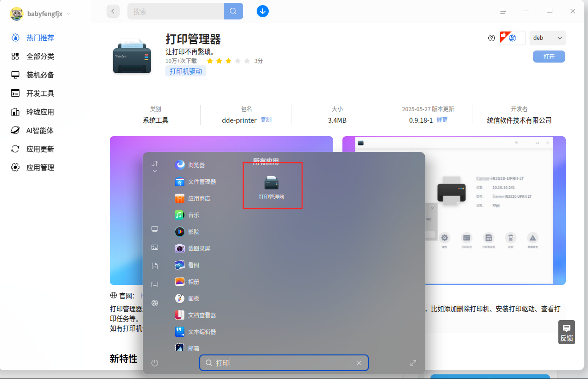Viewport: 588px width, 379px height.
Task: Open the launcher sort order dropdown
Action: click(x=155, y=166)
